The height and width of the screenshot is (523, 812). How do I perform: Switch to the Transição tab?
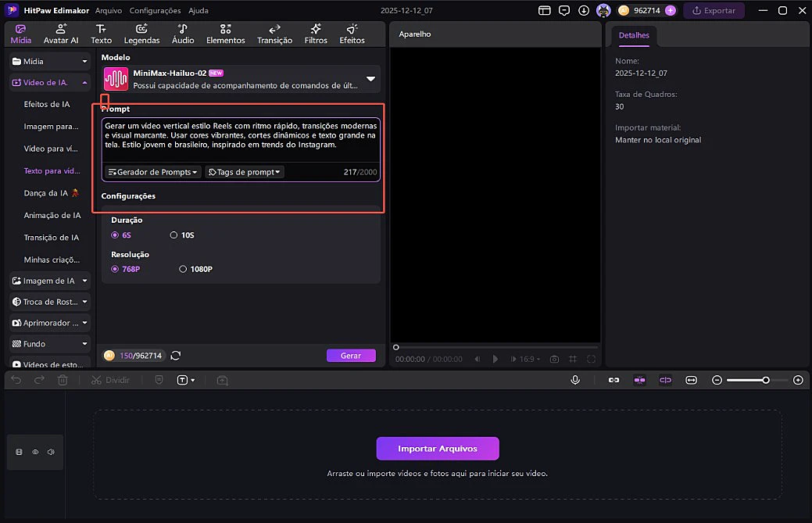click(274, 34)
